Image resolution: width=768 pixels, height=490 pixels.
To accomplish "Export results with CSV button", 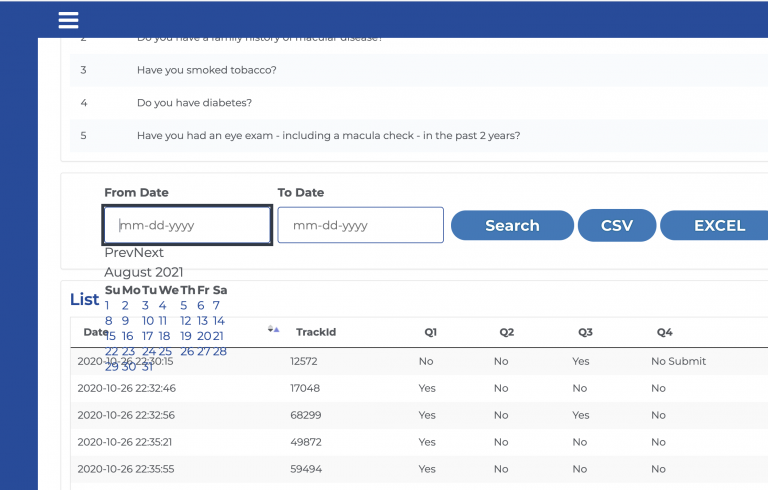I will tap(616, 225).
